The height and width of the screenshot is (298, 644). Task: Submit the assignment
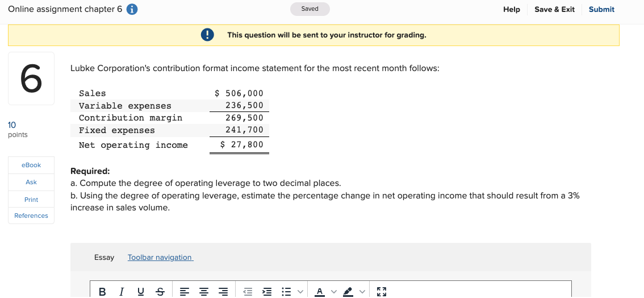(601, 10)
